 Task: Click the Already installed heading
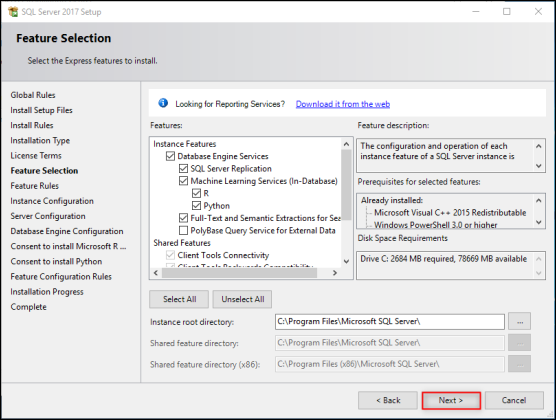coord(392,200)
